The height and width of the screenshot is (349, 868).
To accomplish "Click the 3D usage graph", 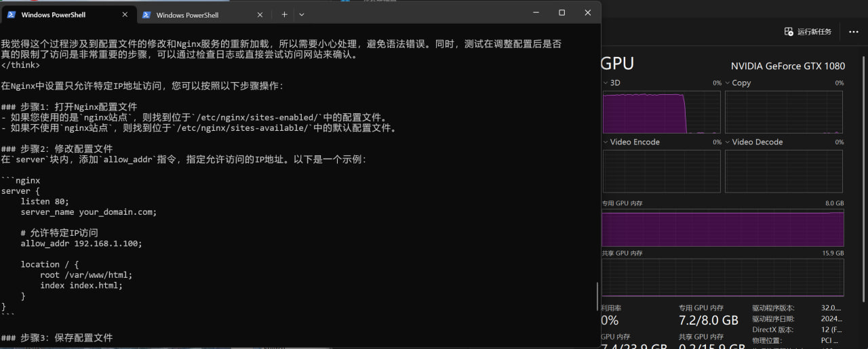I will [661, 112].
